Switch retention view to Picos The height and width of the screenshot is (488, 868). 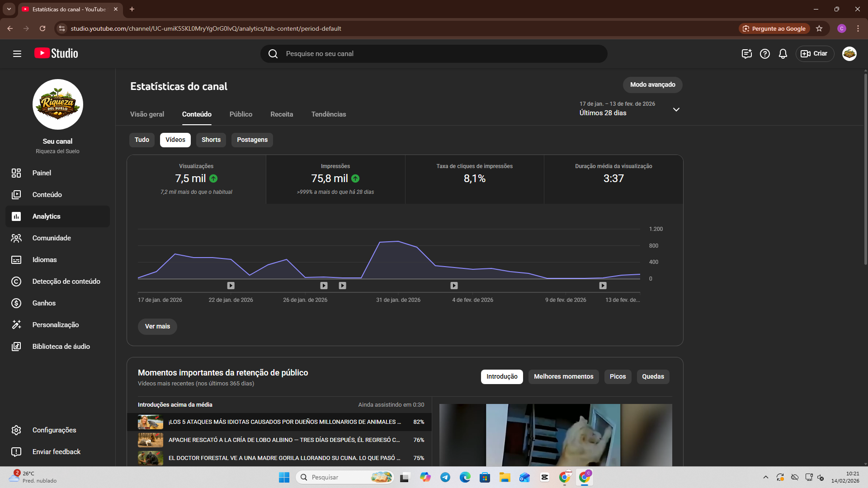(x=617, y=377)
